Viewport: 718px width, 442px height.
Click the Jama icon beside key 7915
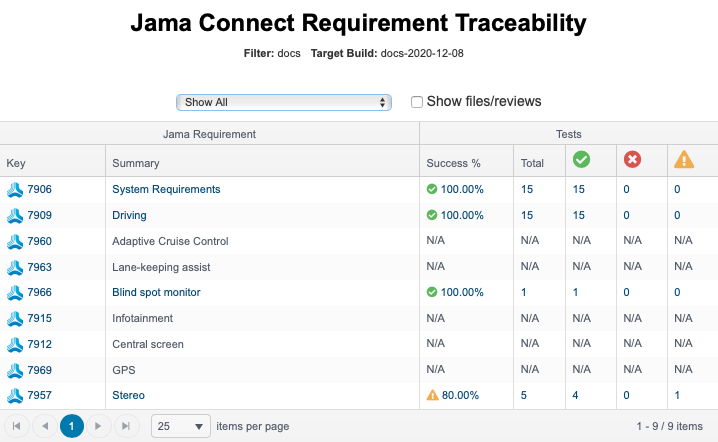click(x=15, y=319)
